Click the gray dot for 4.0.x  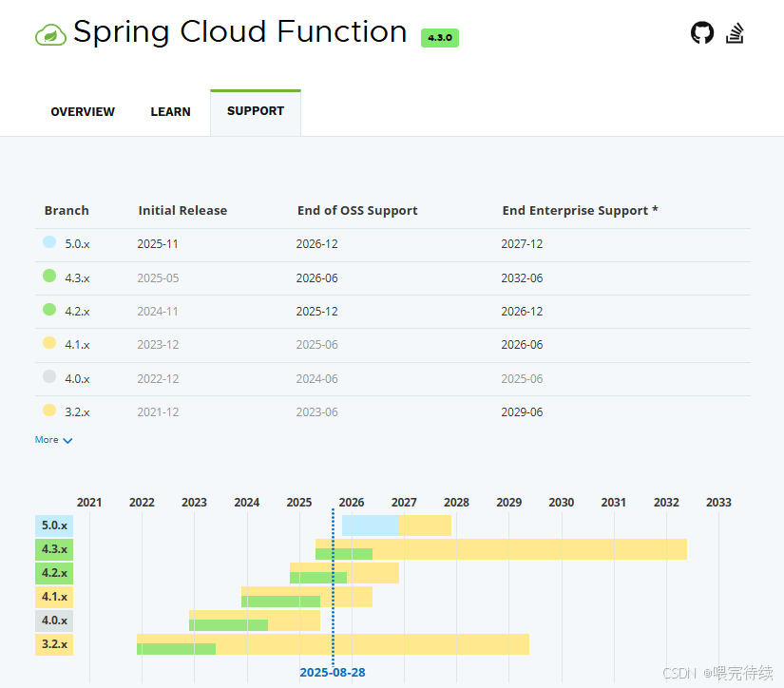(x=49, y=376)
